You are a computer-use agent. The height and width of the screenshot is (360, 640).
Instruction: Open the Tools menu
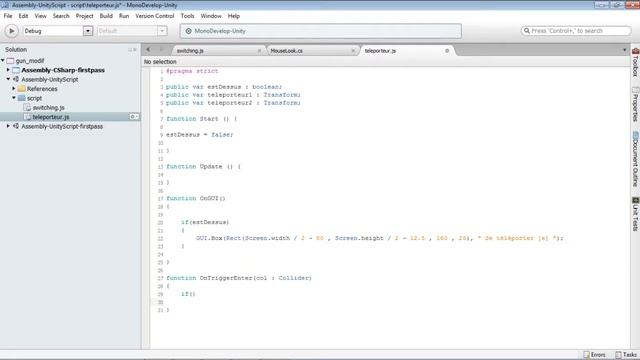tap(187, 16)
